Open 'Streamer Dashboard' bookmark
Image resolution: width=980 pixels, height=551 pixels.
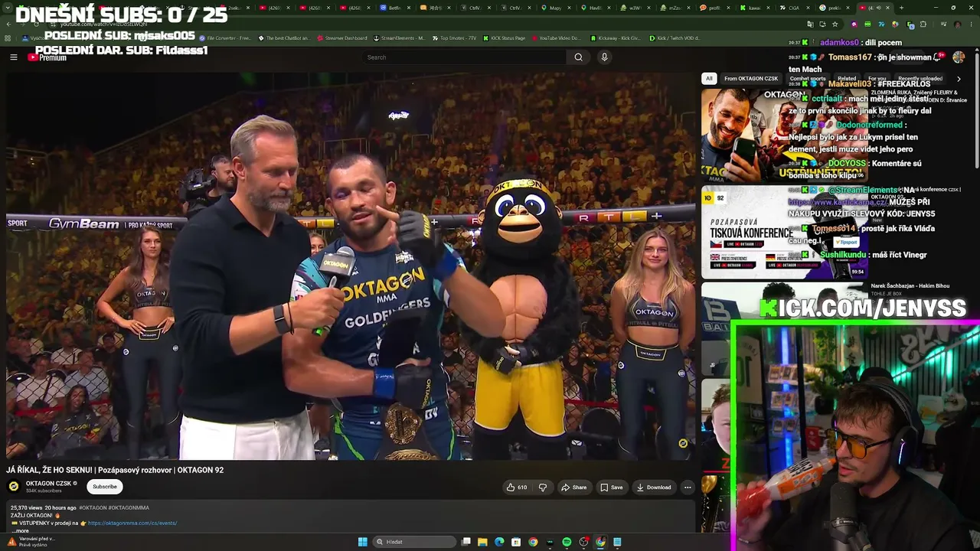tap(341, 38)
